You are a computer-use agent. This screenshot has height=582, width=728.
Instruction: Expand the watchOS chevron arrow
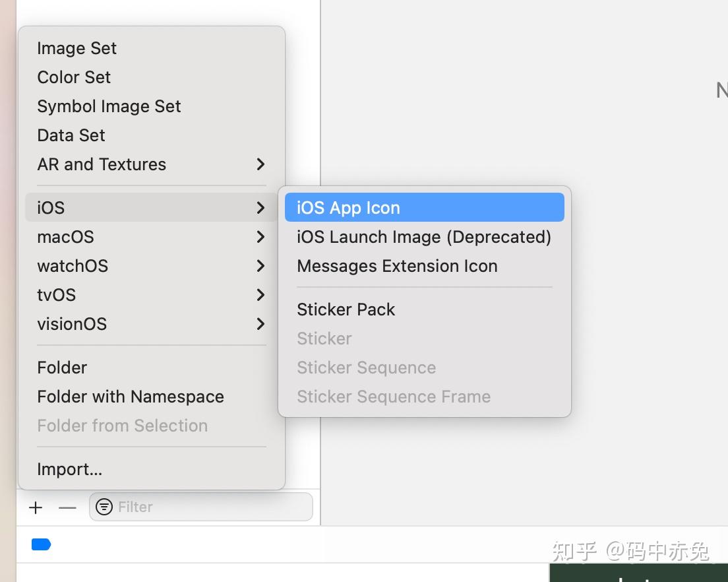point(260,266)
